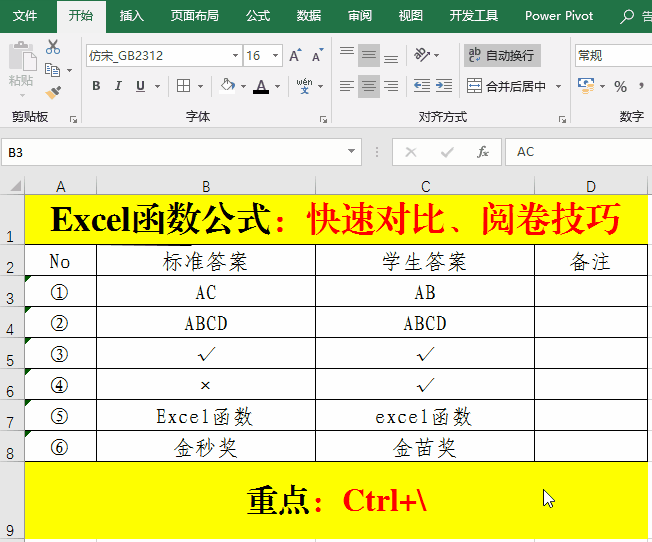652x542 pixels.
Task: Apply font color A swatch
Action: click(261, 86)
